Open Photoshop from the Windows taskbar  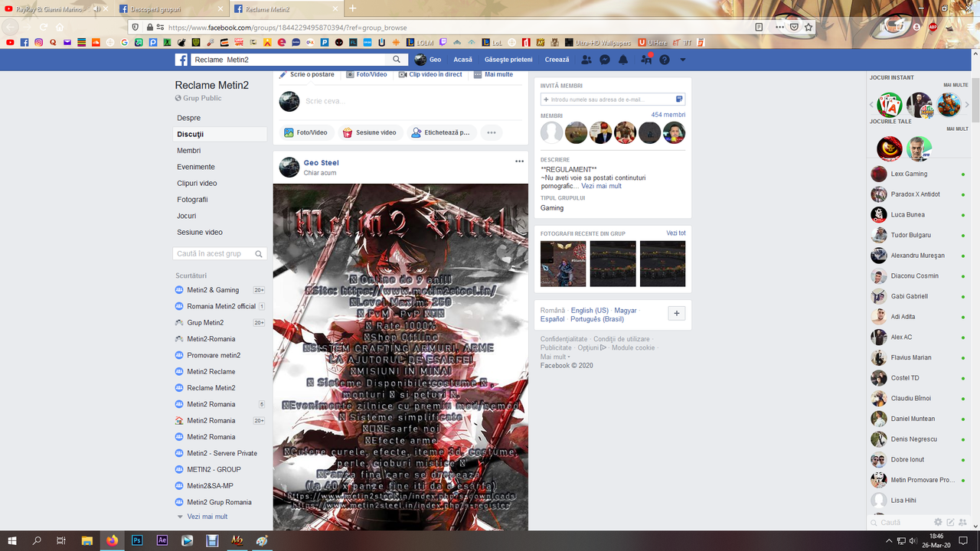tap(137, 540)
